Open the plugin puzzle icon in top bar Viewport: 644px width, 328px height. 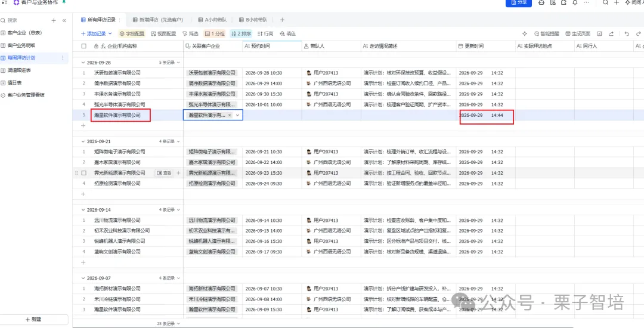click(563, 2)
